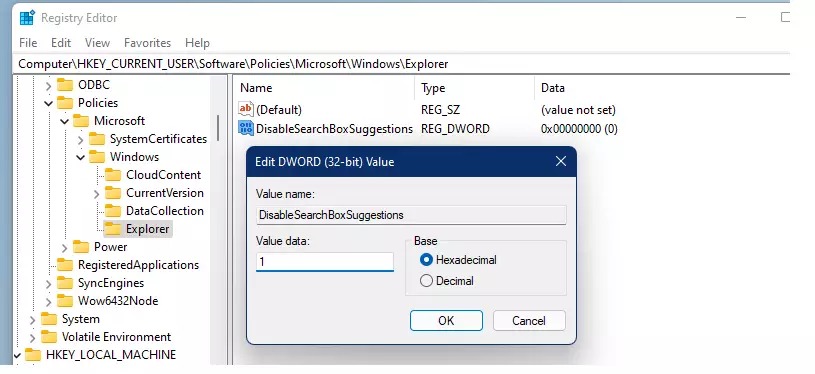Click the (Default) string value icon
Viewport: 815px width, 374px height.
246,110
